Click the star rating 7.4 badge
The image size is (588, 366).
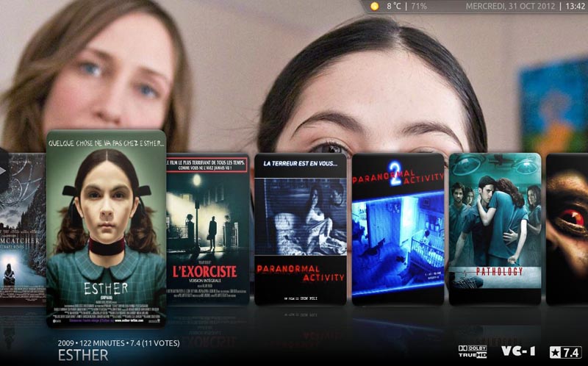pyautogui.click(x=565, y=352)
